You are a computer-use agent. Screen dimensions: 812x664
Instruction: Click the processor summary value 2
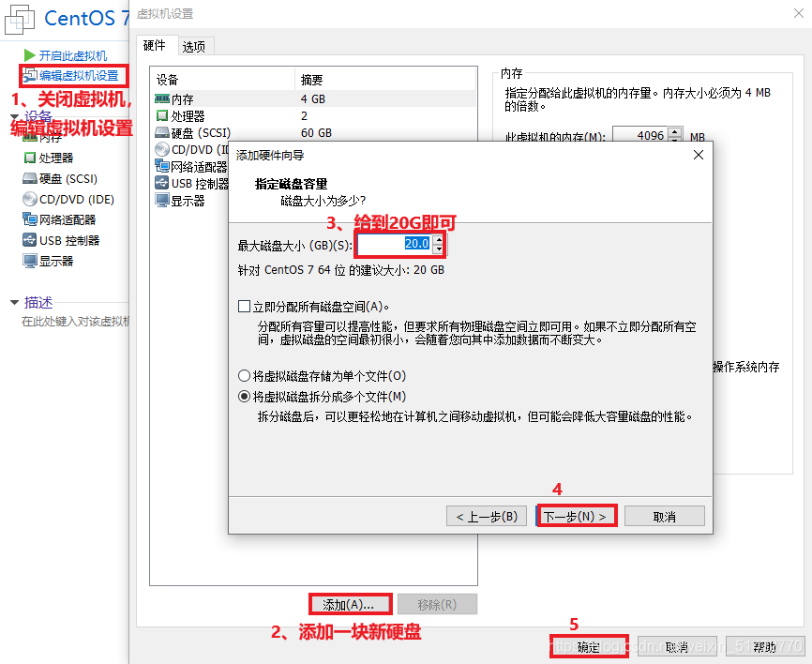pos(304,115)
